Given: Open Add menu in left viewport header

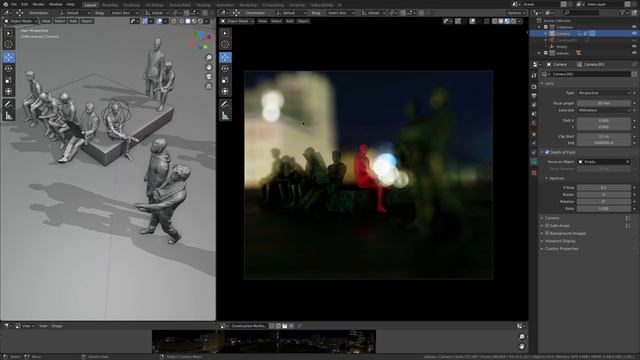Looking at the screenshot, I should [x=73, y=21].
